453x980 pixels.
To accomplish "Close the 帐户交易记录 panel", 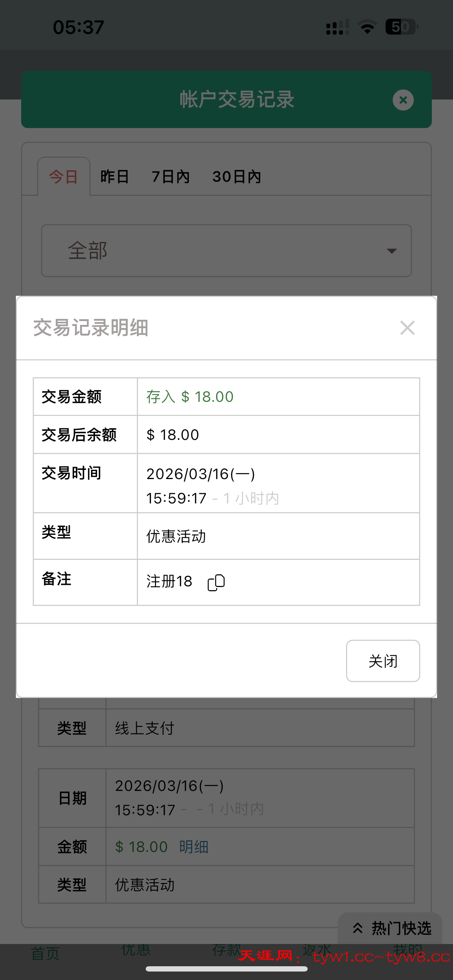I will coord(403,100).
